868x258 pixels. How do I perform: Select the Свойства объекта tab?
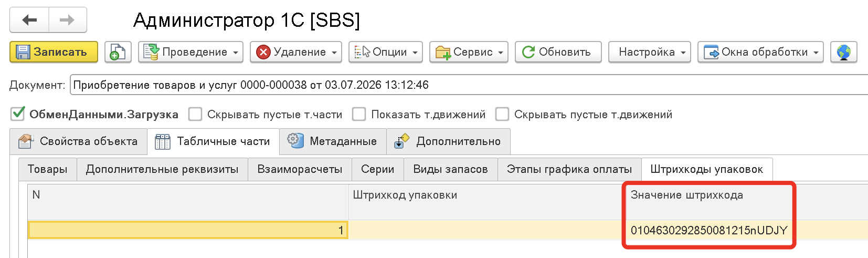click(x=78, y=141)
